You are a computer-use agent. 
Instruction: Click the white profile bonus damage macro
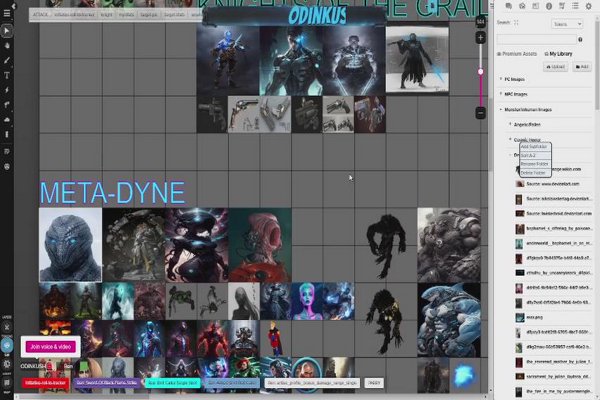coord(312,383)
